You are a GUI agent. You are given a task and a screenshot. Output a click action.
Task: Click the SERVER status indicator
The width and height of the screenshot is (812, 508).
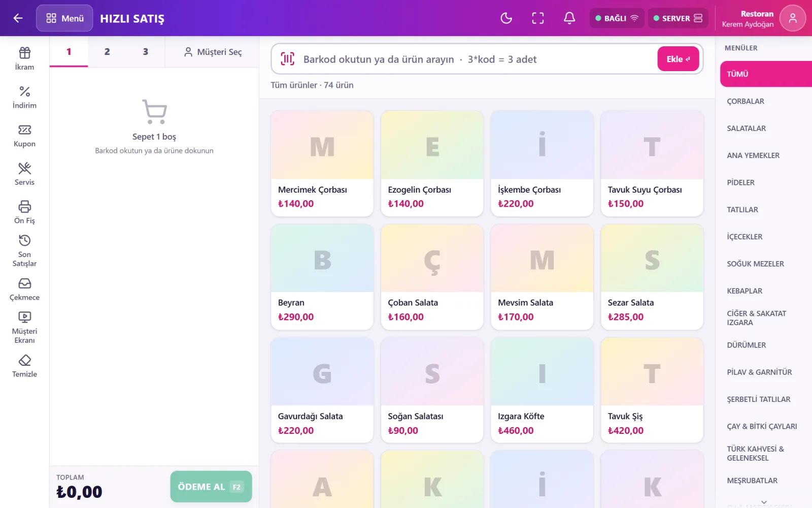[678, 18]
